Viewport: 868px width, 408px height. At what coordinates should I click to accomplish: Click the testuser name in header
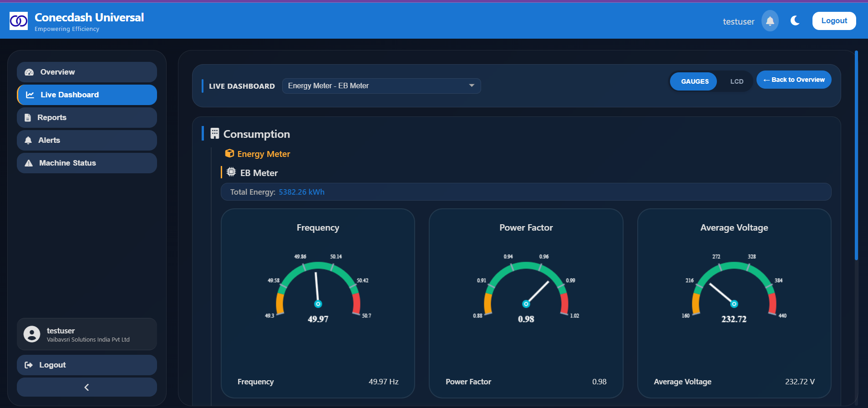(738, 21)
